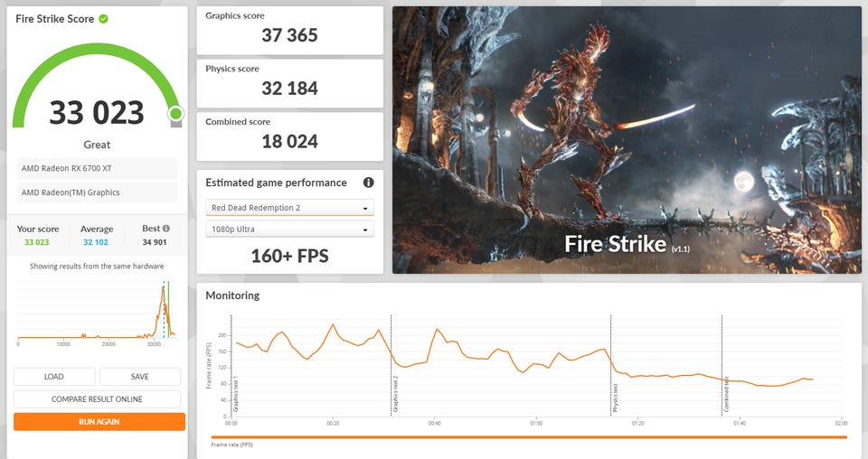Click the Graphics score value 37 365
Screen dimensions: 868x459
(x=289, y=35)
